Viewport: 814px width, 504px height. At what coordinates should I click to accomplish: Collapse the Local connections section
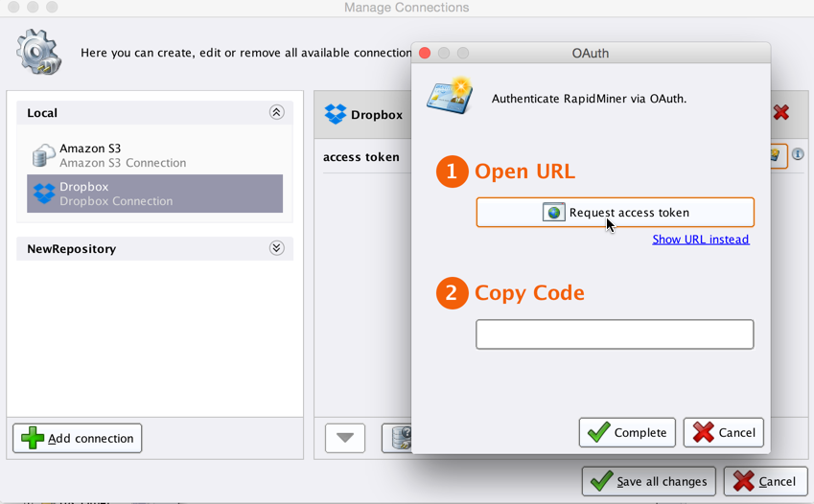point(276,113)
